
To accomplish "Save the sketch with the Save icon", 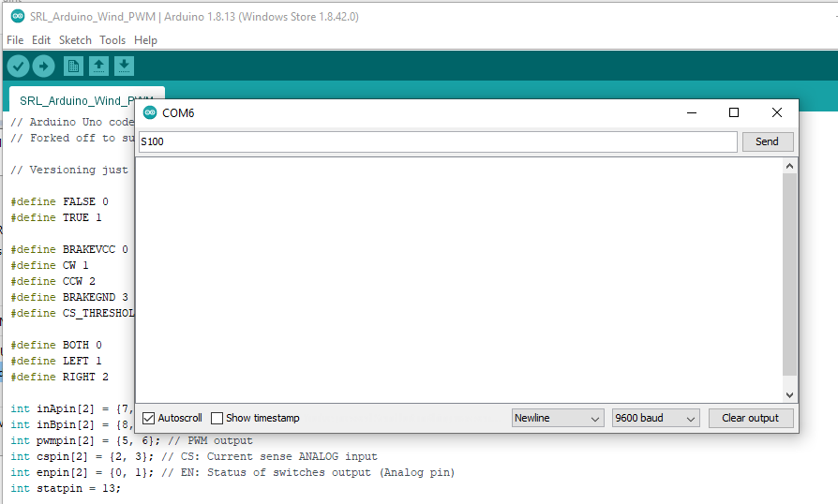I will (124, 67).
